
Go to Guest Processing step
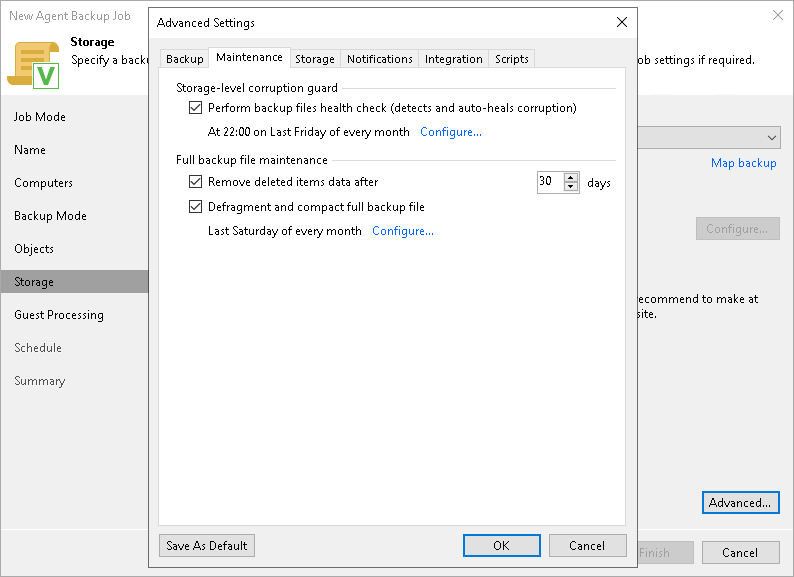click(59, 315)
